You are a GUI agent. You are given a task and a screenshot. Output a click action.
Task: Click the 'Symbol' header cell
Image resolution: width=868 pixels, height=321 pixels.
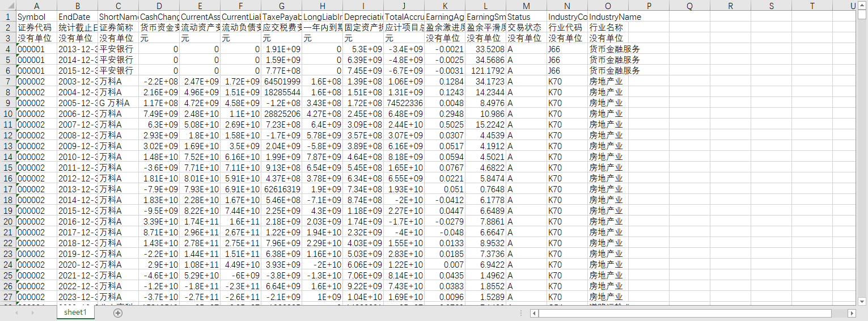[x=36, y=17]
